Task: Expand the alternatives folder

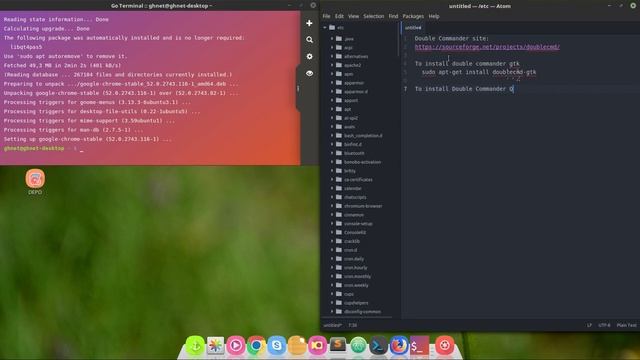Action: (332, 56)
